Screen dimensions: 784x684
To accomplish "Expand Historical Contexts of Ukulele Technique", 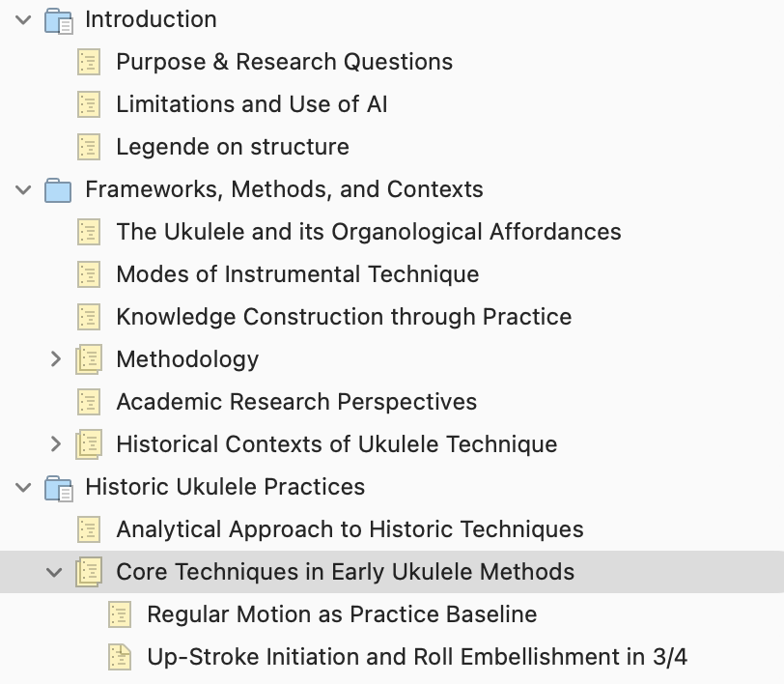I will point(55,444).
